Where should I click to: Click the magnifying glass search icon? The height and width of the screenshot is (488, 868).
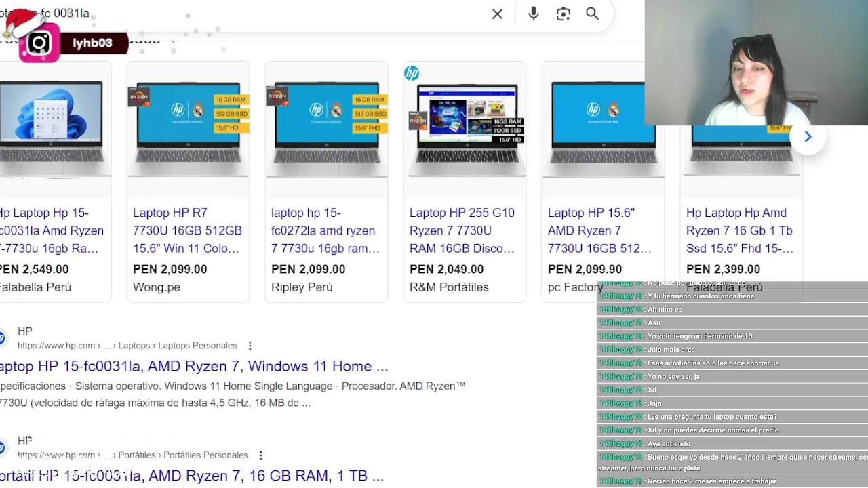[593, 14]
